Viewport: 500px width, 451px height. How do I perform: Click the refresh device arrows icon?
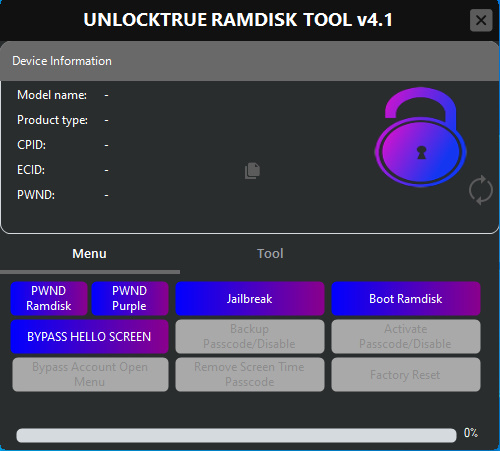click(481, 190)
